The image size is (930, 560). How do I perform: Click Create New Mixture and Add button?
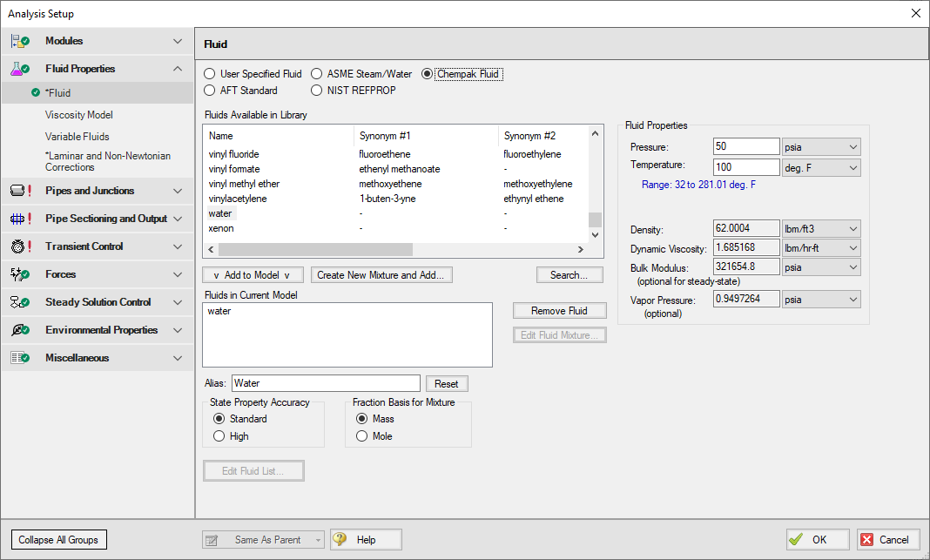381,275
